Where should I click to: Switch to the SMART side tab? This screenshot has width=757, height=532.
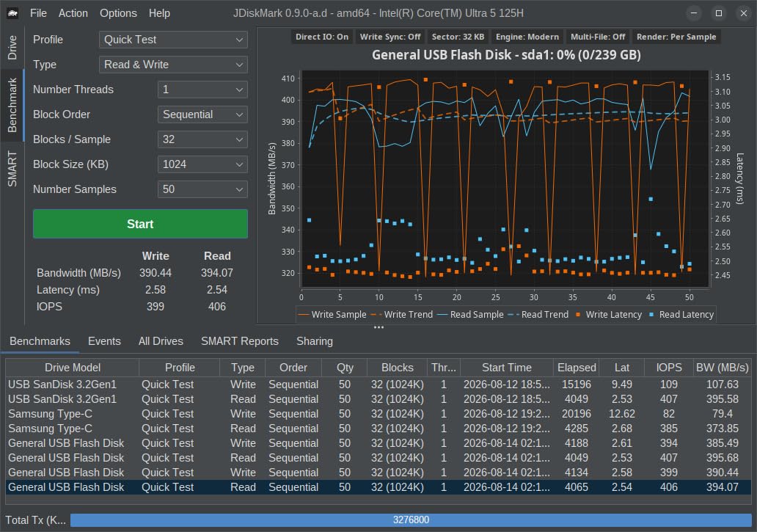tap(12, 169)
